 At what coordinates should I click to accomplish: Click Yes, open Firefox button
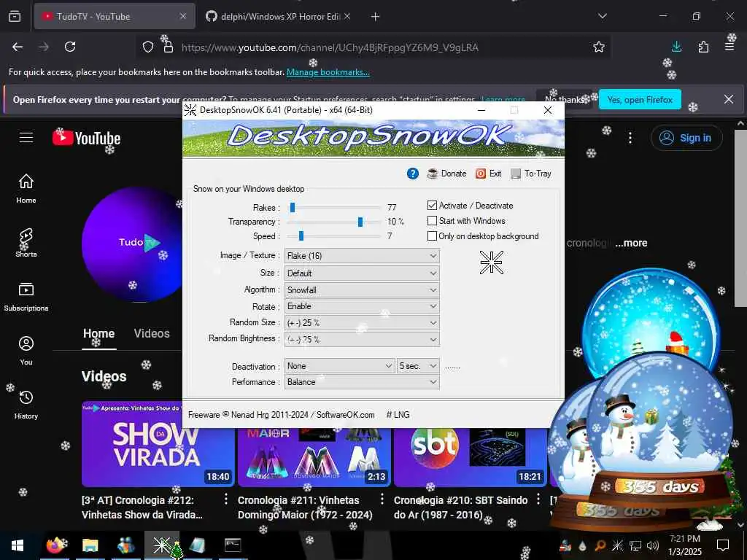point(640,99)
